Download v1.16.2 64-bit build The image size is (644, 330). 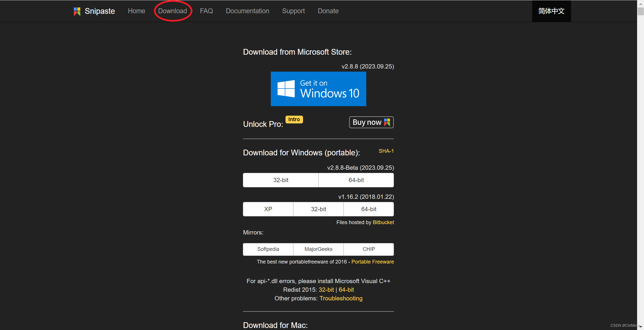pos(369,209)
